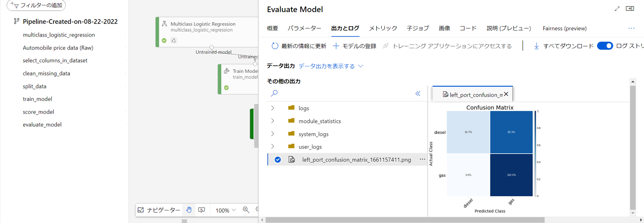Switch to the 出力とログ tab
Viewport: 644px width, 223px height.
tap(345, 28)
